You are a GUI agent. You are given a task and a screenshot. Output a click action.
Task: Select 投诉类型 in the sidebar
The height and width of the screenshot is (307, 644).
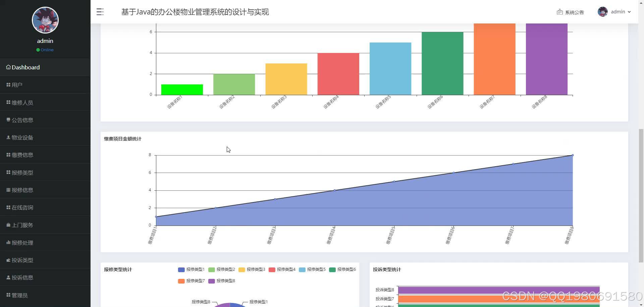coord(45,260)
